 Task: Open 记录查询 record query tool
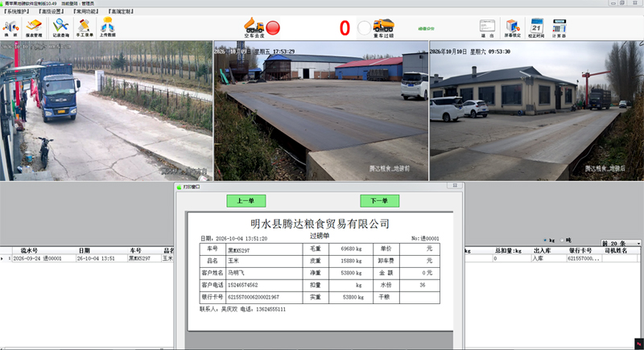point(60,28)
